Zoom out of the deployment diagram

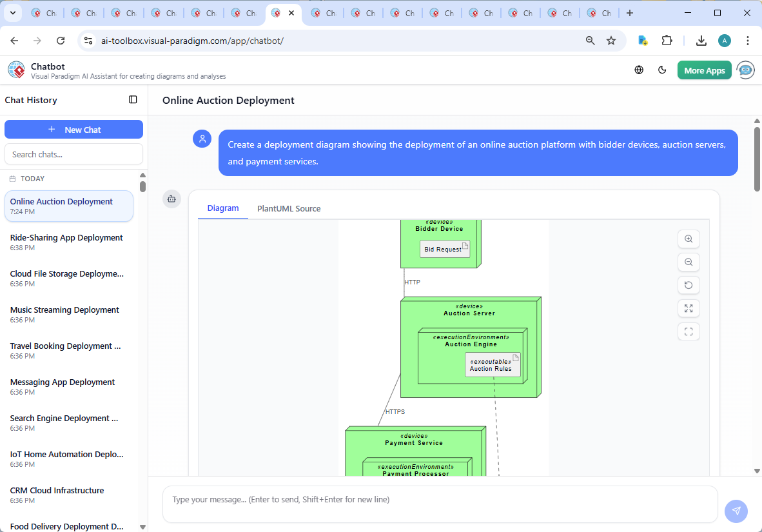[x=689, y=262]
